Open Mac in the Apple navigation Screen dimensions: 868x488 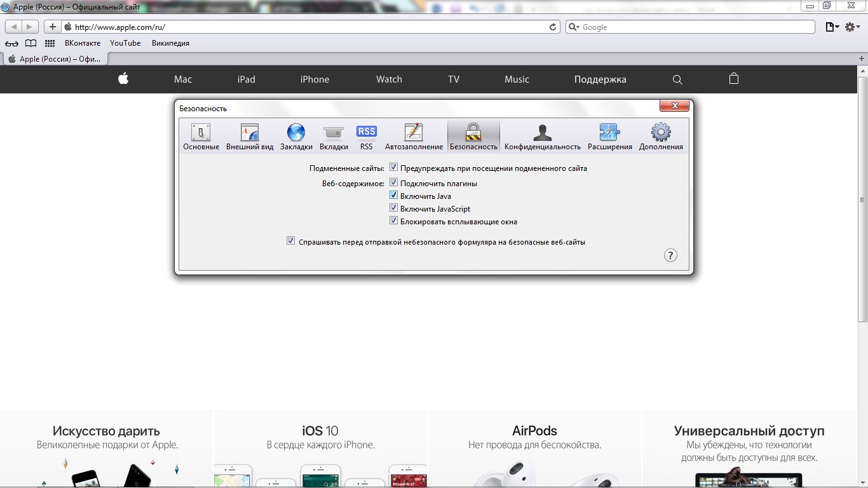coord(183,79)
